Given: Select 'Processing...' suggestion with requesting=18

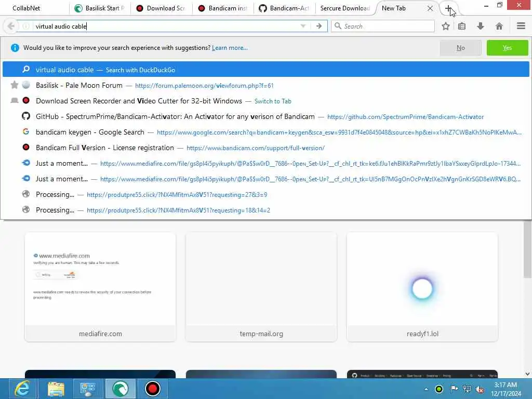Looking at the screenshot, I should point(265,210).
